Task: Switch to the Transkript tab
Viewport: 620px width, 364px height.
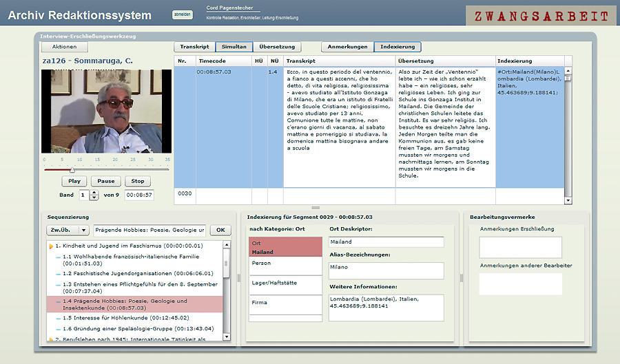Action: point(194,47)
